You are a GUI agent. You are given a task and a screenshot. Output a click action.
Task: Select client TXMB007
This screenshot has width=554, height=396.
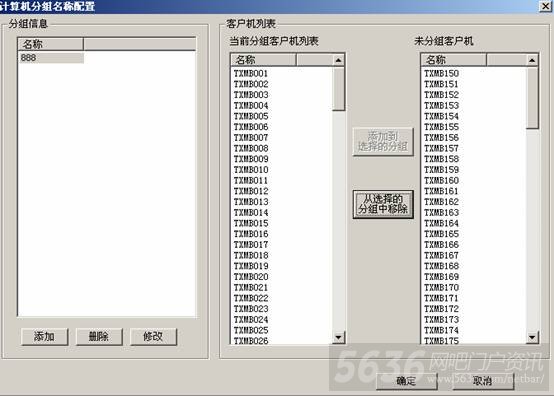251,138
